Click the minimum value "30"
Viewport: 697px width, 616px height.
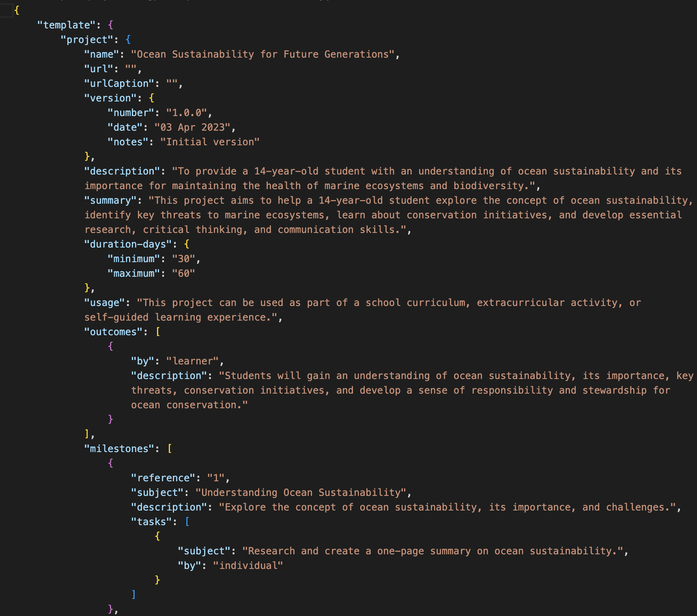pos(183,259)
